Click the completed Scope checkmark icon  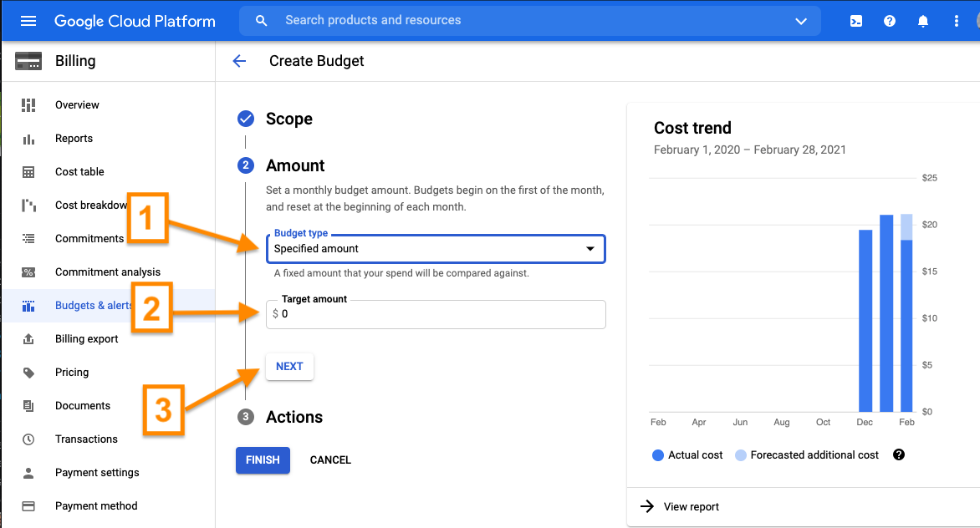(246, 119)
